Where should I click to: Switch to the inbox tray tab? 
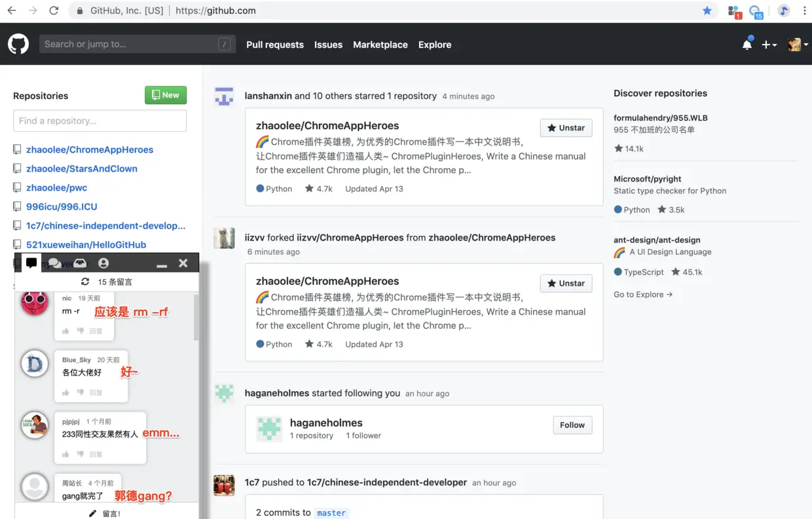coord(80,263)
